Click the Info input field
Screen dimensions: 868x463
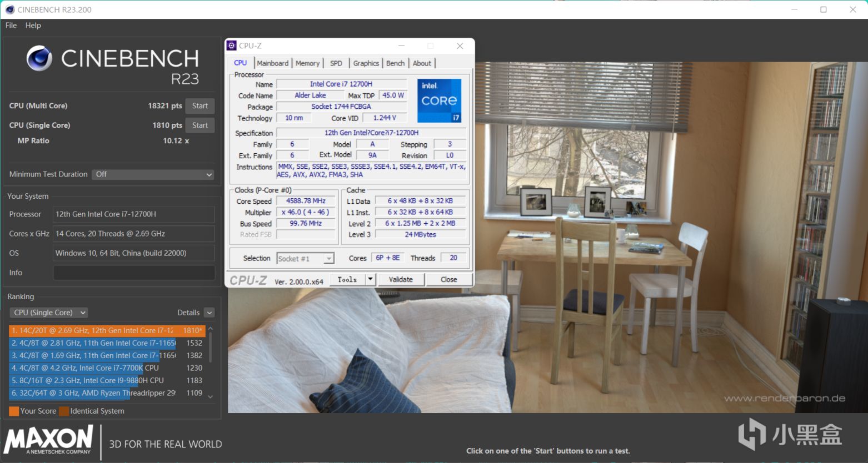point(134,273)
